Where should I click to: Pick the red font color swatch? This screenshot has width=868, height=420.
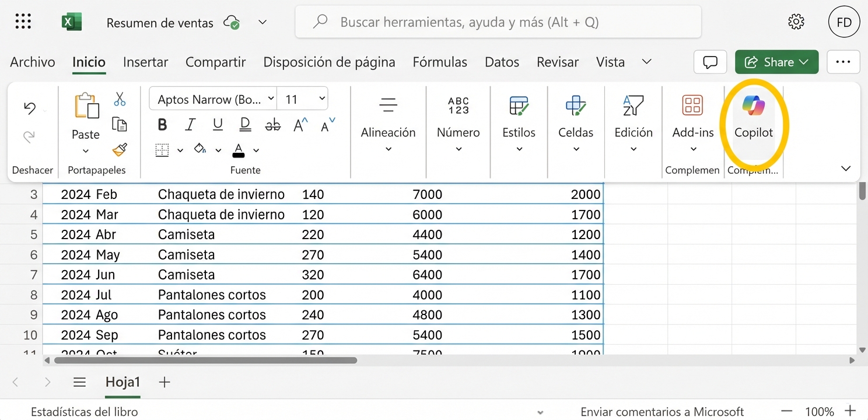pyautogui.click(x=238, y=153)
